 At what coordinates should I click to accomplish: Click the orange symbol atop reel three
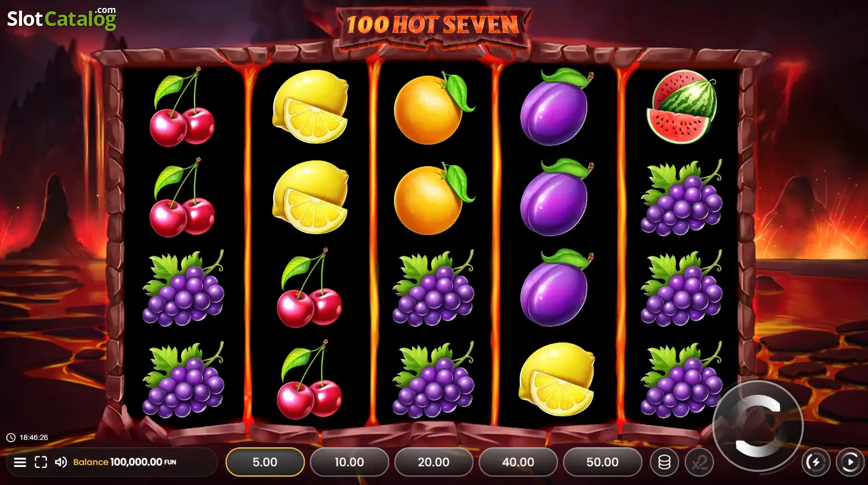[x=433, y=107]
